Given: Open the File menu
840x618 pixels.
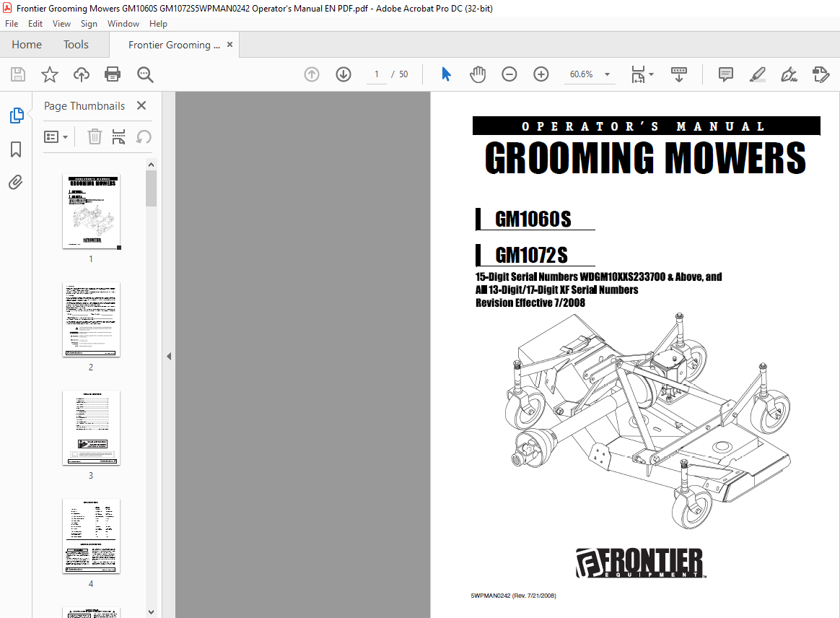Looking at the screenshot, I should [12, 24].
